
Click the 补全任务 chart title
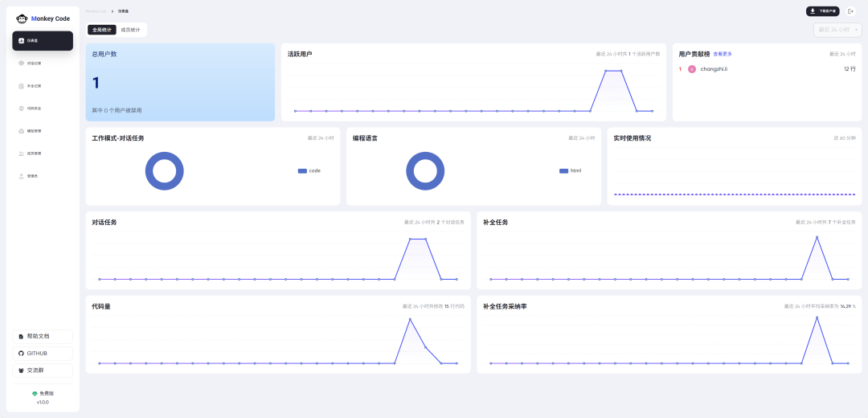[x=495, y=222]
